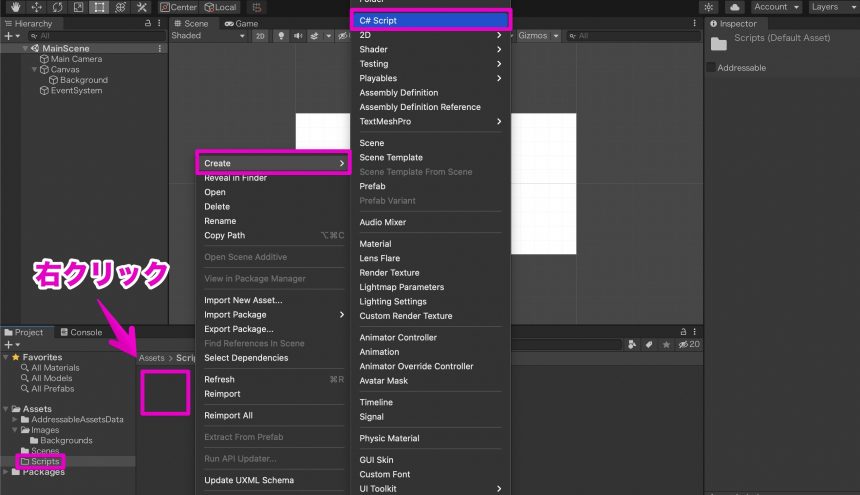Expand the AddressableAssetsData folder
This screenshot has width=860, height=495.
coord(14,419)
